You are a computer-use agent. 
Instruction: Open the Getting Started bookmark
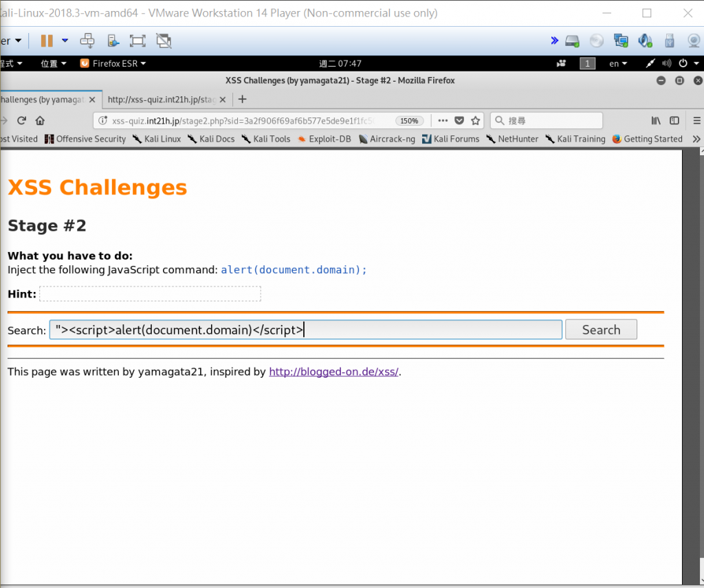click(x=648, y=139)
